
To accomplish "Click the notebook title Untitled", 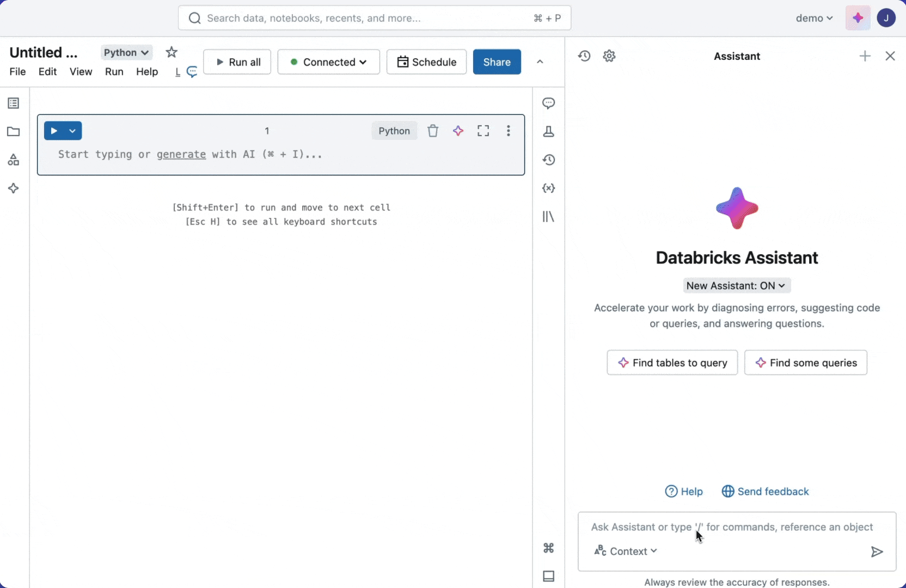I will click(44, 52).
